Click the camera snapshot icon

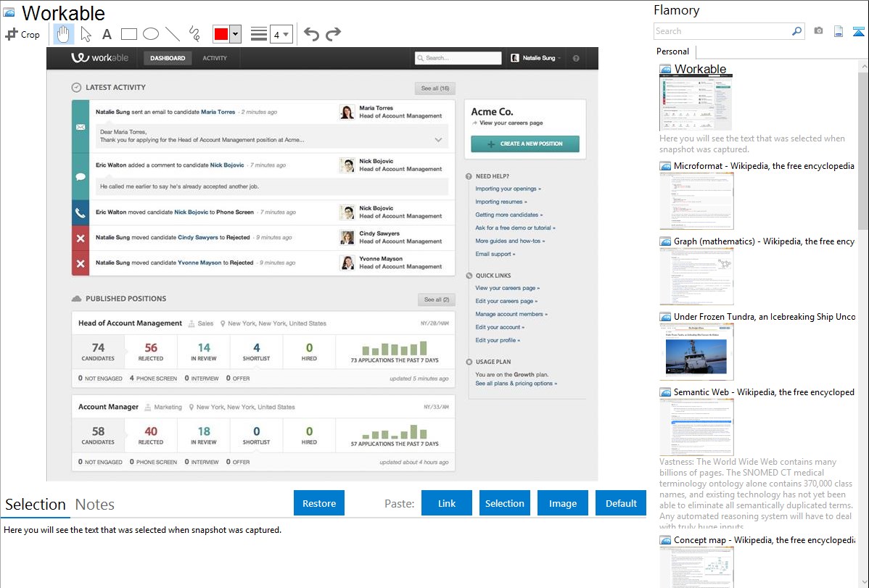(x=818, y=31)
